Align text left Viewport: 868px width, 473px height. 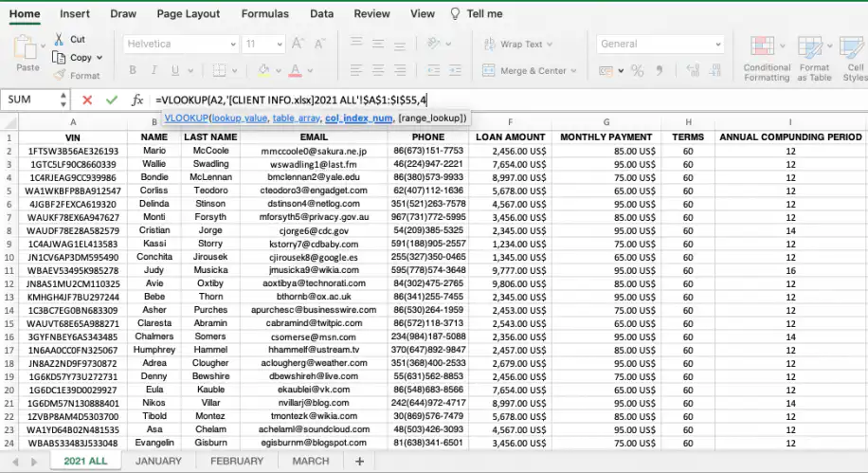[x=356, y=70]
